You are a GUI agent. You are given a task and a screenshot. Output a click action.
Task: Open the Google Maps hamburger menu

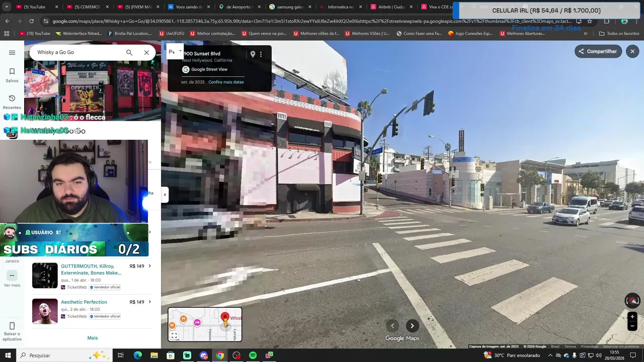tap(12, 52)
